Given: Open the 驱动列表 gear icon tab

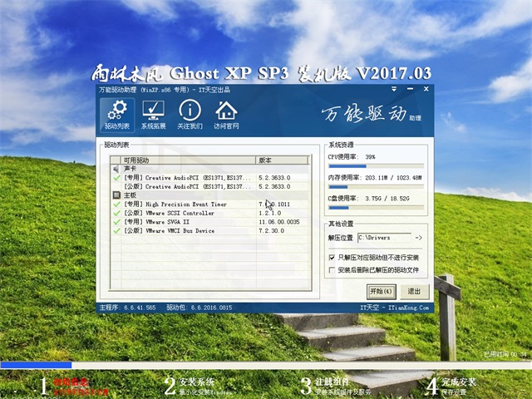Looking at the screenshot, I should click(x=117, y=115).
